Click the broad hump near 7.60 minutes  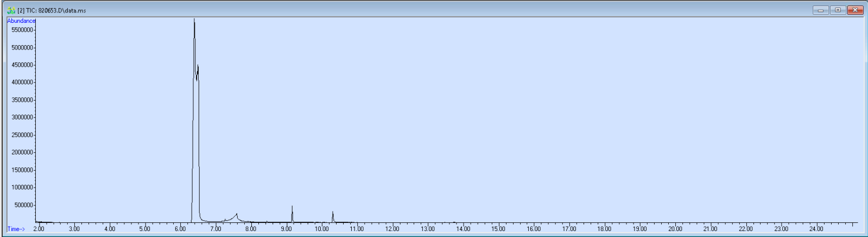(236, 214)
